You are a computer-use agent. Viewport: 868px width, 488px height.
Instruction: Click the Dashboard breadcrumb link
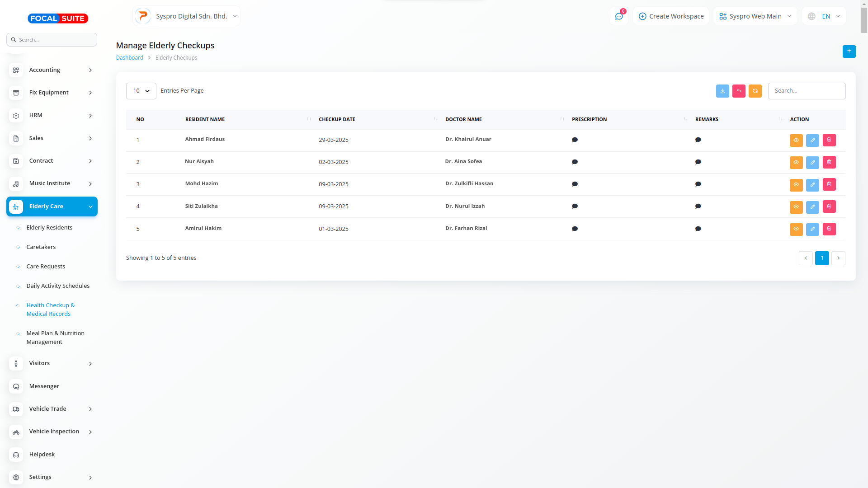point(129,58)
